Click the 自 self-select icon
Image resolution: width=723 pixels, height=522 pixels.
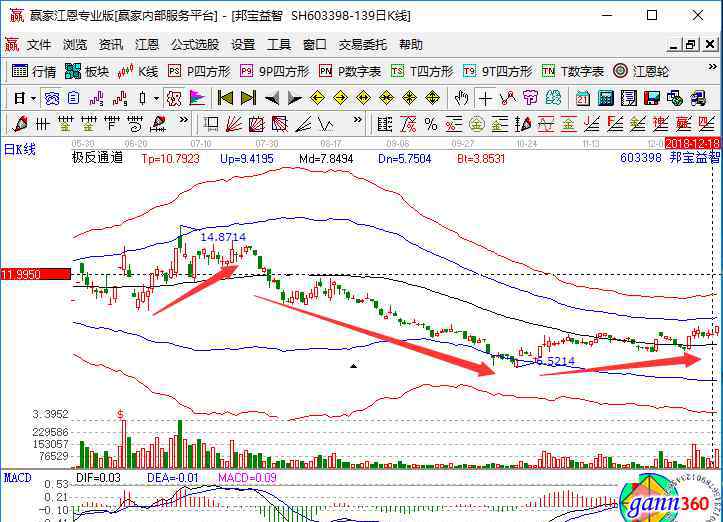[x=73, y=98]
